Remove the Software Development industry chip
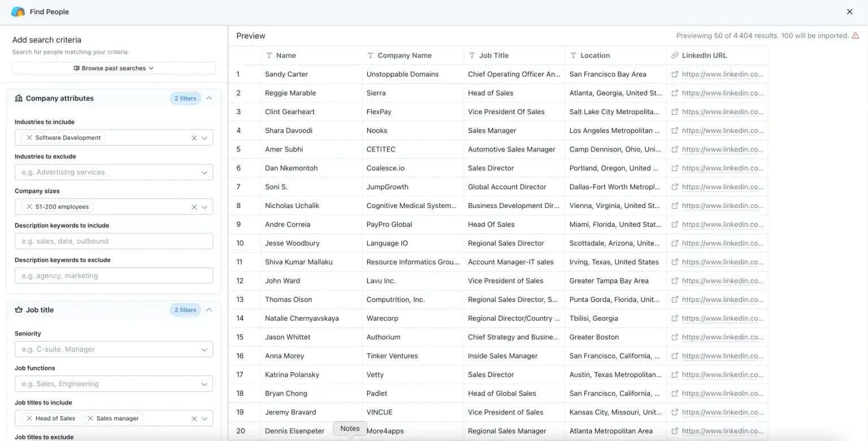The height and width of the screenshot is (441, 868). [29, 138]
